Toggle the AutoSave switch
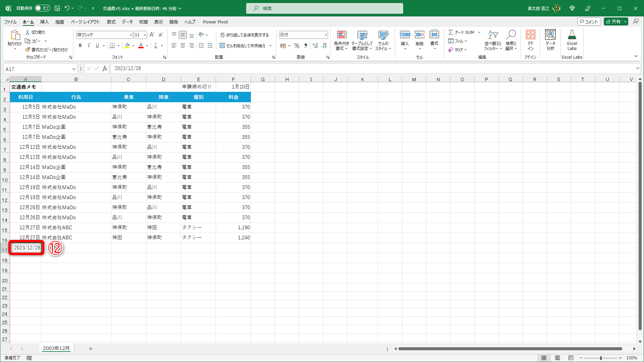Screen dimensions: 644x362 pos(42,8)
